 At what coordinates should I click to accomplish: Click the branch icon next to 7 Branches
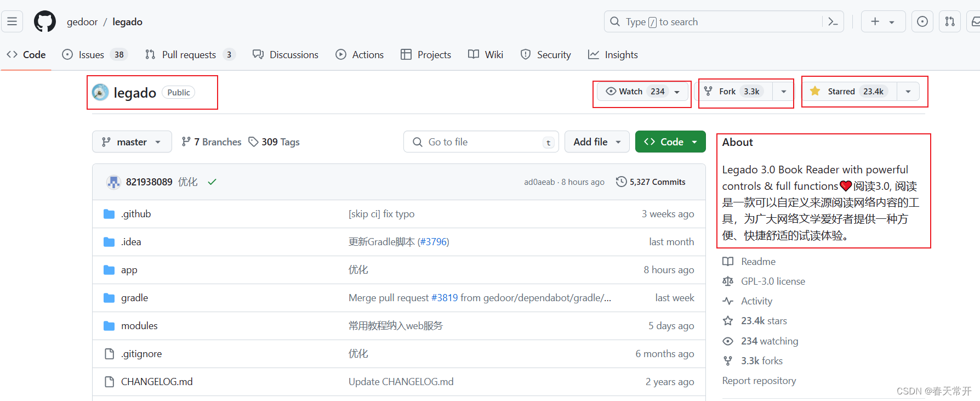[x=186, y=142]
